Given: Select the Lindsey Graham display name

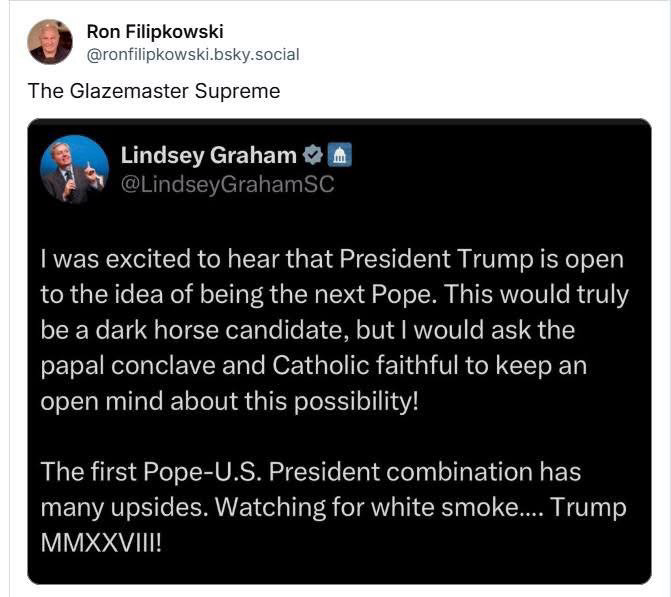Looking at the screenshot, I should [208, 155].
